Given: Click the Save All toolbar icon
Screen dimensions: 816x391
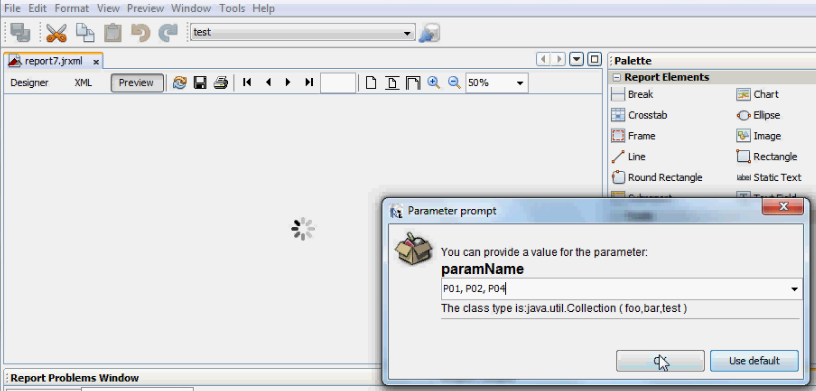Looking at the screenshot, I should [x=20, y=32].
